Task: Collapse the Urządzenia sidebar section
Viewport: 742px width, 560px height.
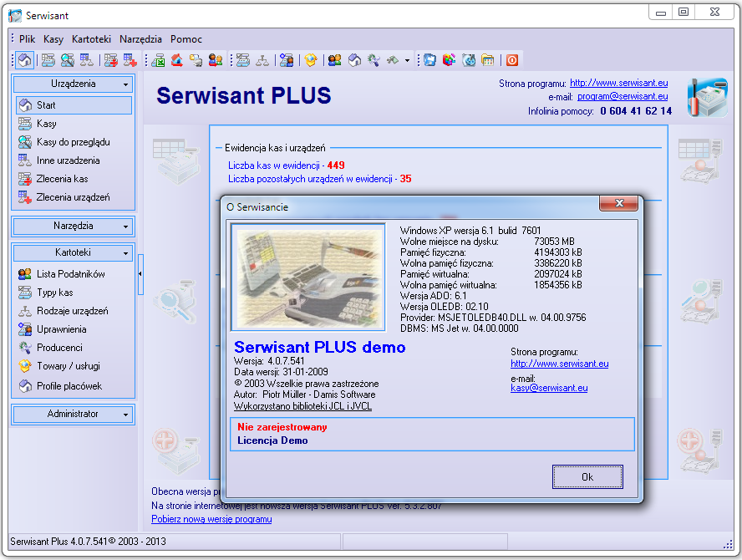Action: click(73, 84)
